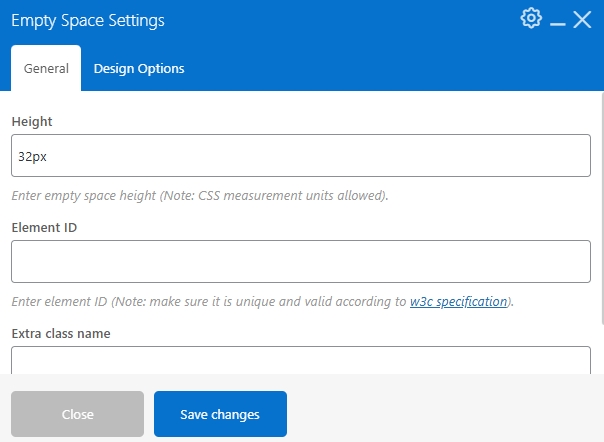The image size is (604, 442).
Task: Click the empty space height hint text
Action: [200, 195]
